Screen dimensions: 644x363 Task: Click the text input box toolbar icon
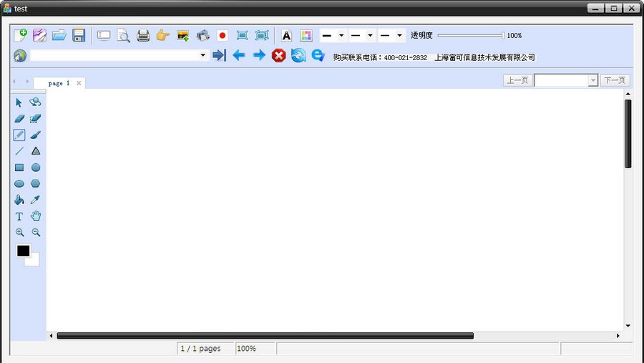coord(104,35)
